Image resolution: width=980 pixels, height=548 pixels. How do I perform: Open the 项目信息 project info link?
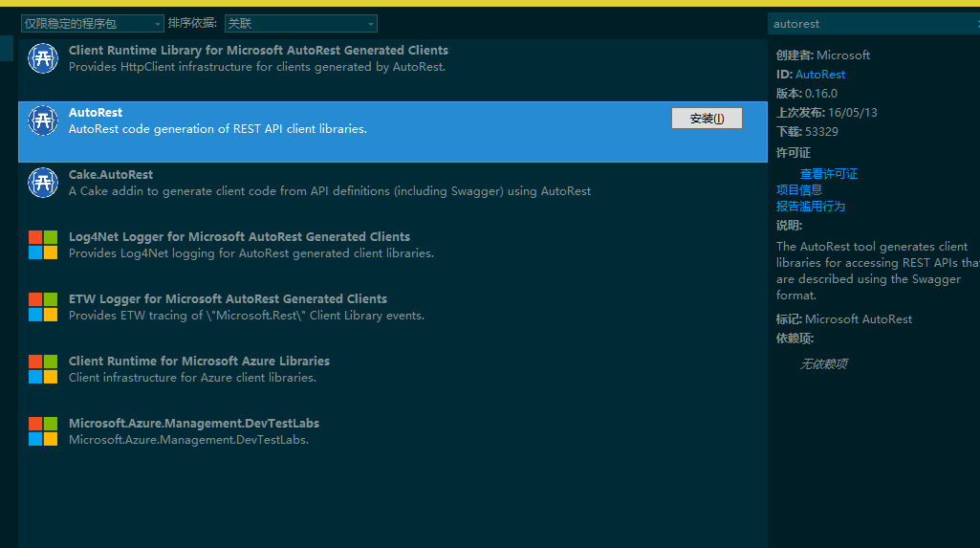[798, 190]
